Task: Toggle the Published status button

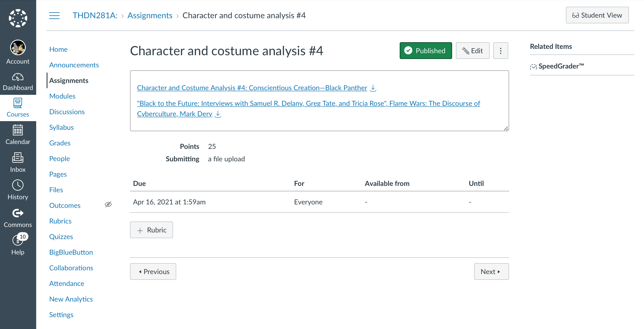Action: point(425,51)
